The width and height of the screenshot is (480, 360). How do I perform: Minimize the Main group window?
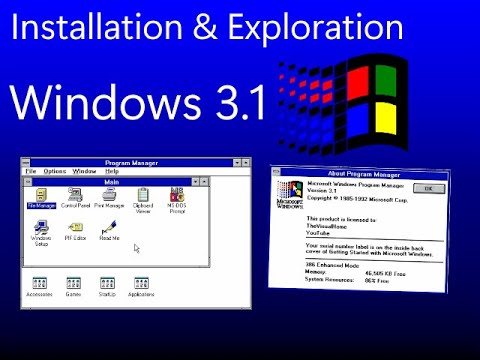[x=196, y=182]
